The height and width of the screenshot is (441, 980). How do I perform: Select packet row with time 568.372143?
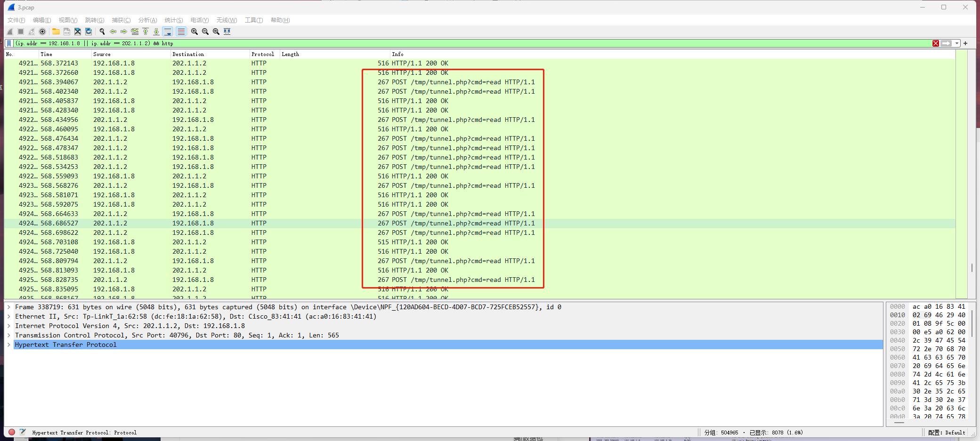pyautogui.click(x=480, y=63)
